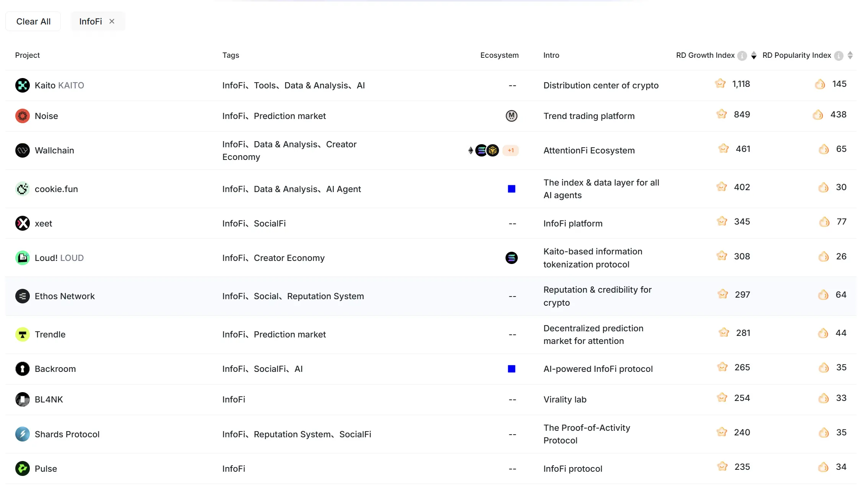
Task: Click the Wallchain project logo
Action: tap(23, 150)
